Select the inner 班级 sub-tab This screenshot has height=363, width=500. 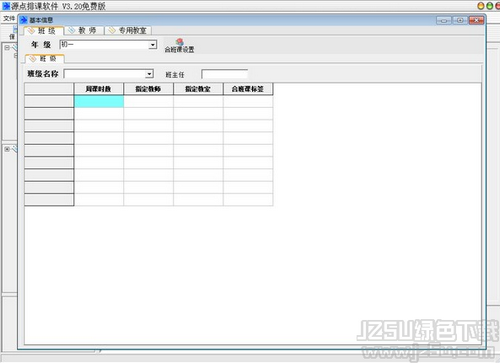45,59
